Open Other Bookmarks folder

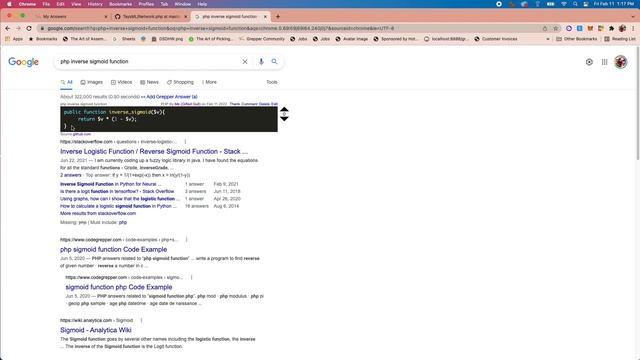577,39
